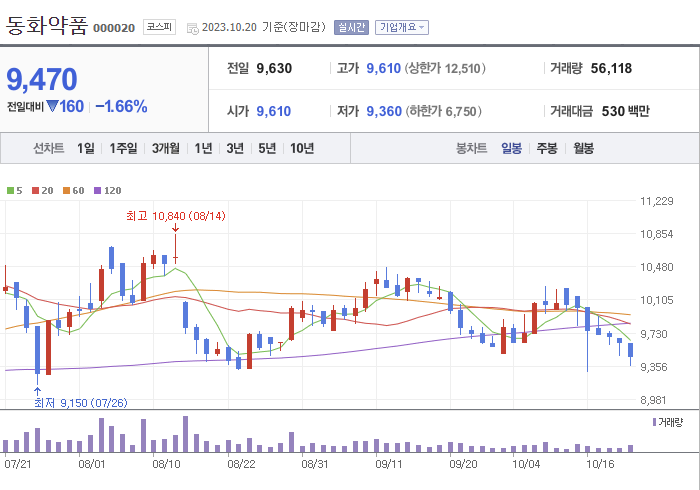700x490 pixels.
Task: Select the 1일 line chart tab
Action: (x=86, y=148)
